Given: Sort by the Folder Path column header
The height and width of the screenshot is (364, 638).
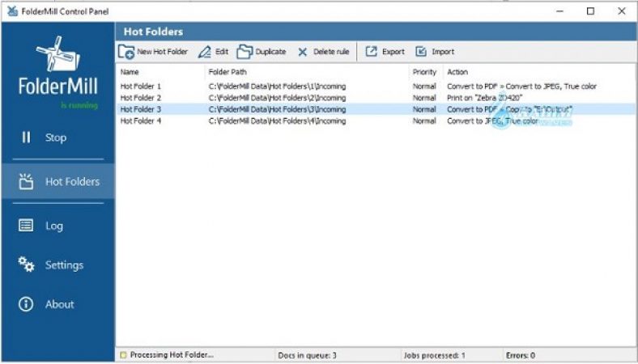Looking at the screenshot, I should [x=228, y=72].
